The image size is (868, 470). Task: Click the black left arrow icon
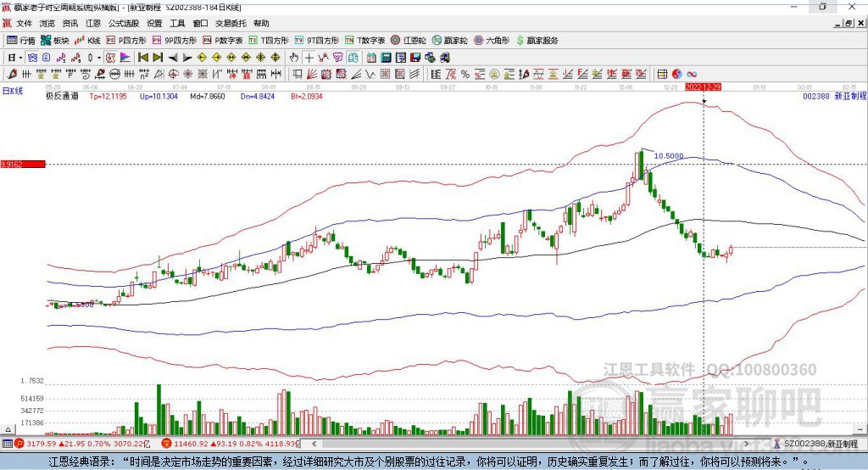click(173, 58)
